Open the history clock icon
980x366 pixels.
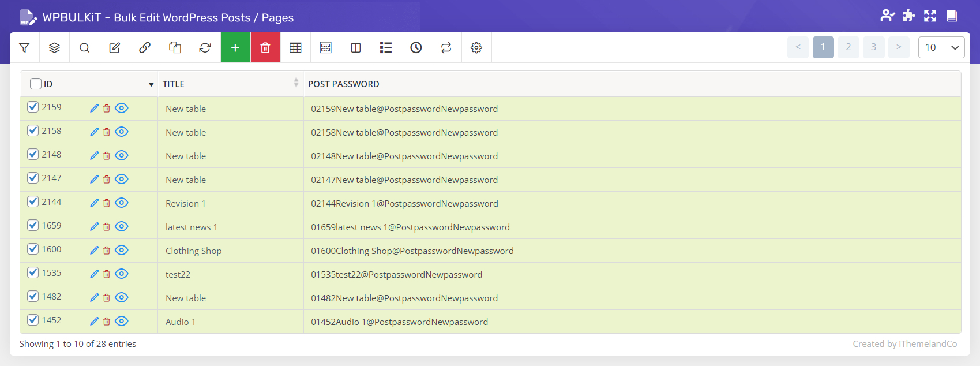416,48
